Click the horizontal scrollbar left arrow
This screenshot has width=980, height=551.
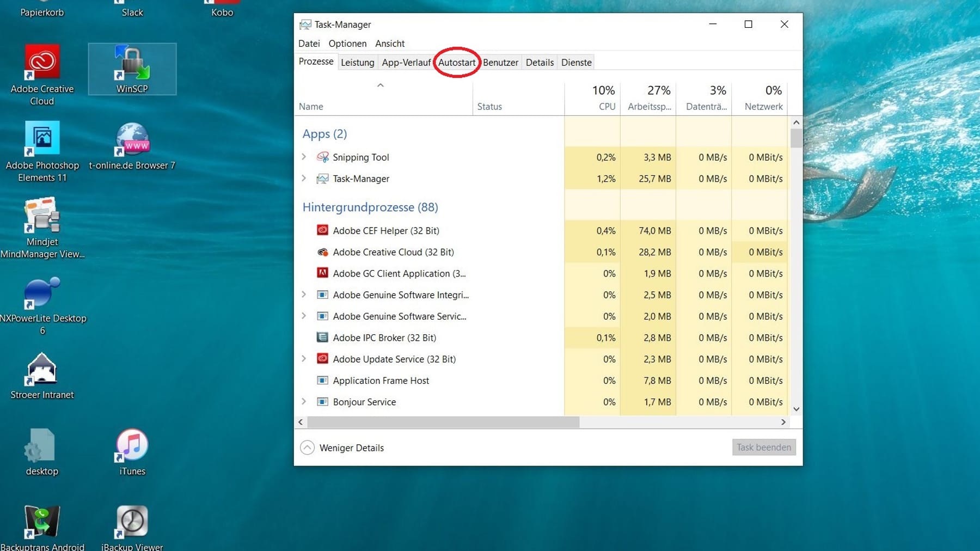click(301, 422)
